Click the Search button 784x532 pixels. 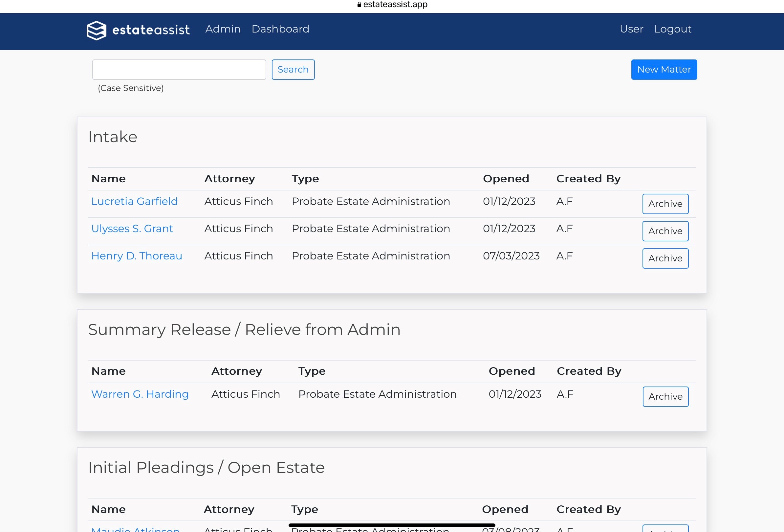293,70
